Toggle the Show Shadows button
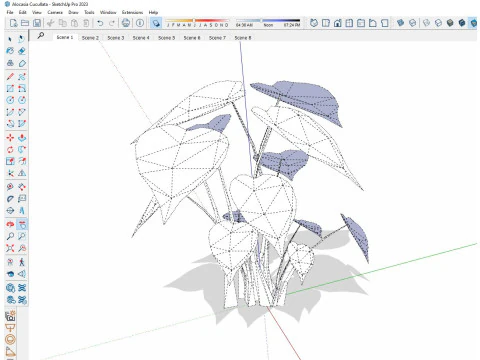 tap(156, 23)
